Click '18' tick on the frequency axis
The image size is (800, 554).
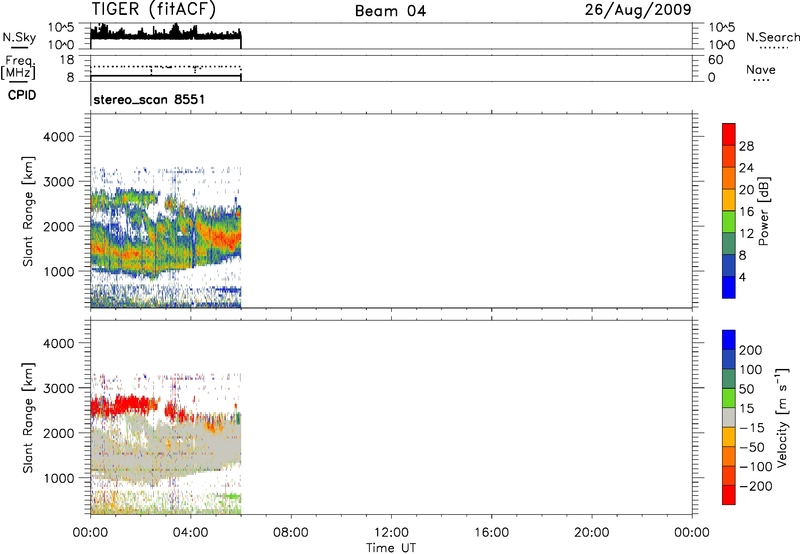[67, 60]
